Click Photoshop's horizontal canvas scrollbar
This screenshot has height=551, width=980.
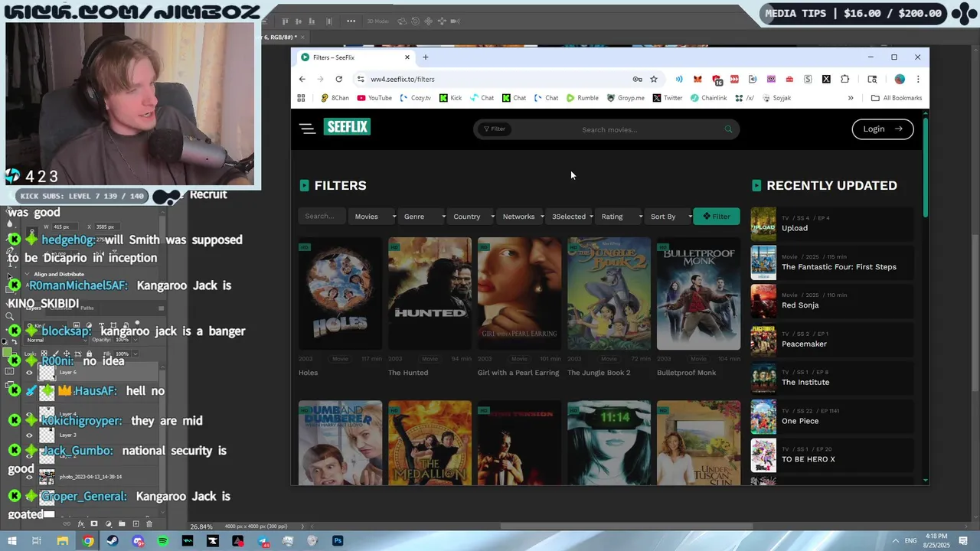click(x=626, y=527)
